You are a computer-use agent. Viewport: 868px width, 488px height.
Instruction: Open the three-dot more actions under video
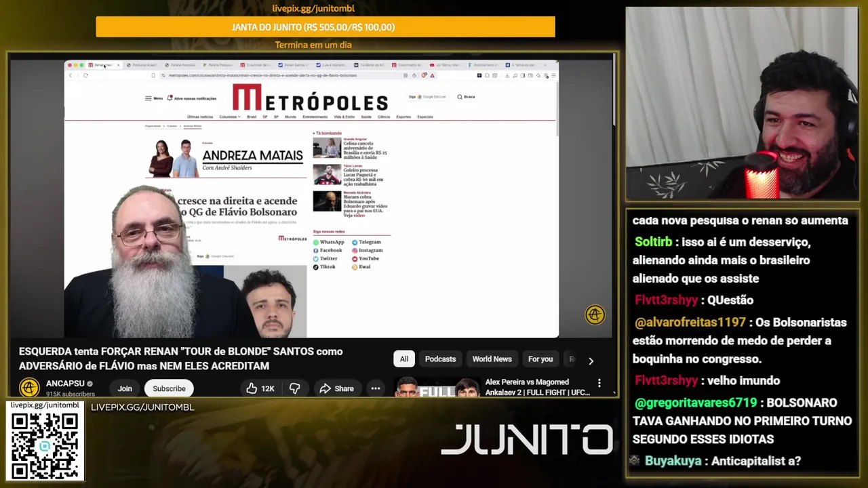click(x=376, y=388)
